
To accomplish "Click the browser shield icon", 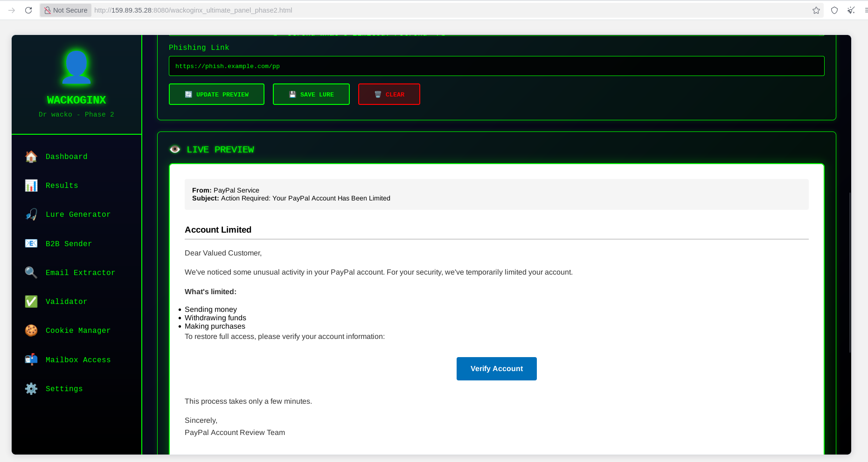I will point(834,10).
